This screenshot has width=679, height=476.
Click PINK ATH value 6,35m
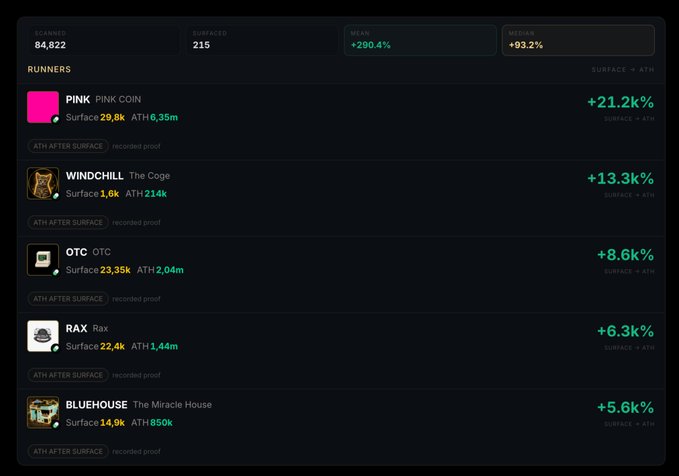point(164,117)
